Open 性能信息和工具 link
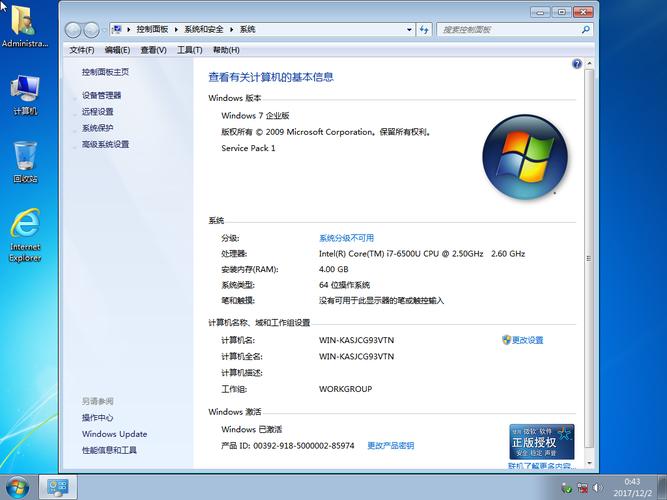This screenshot has height=500, width=667. tap(109, 450)
